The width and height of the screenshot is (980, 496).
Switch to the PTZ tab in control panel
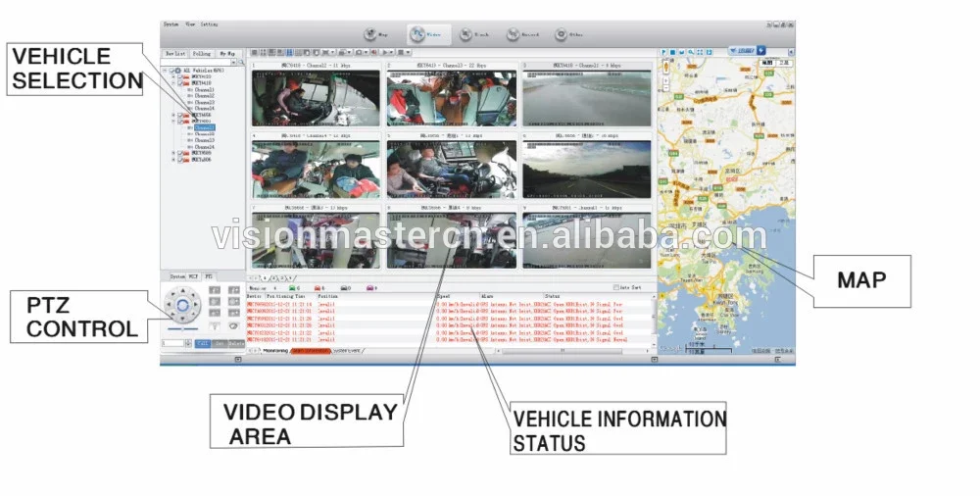(x=209, y=276)
